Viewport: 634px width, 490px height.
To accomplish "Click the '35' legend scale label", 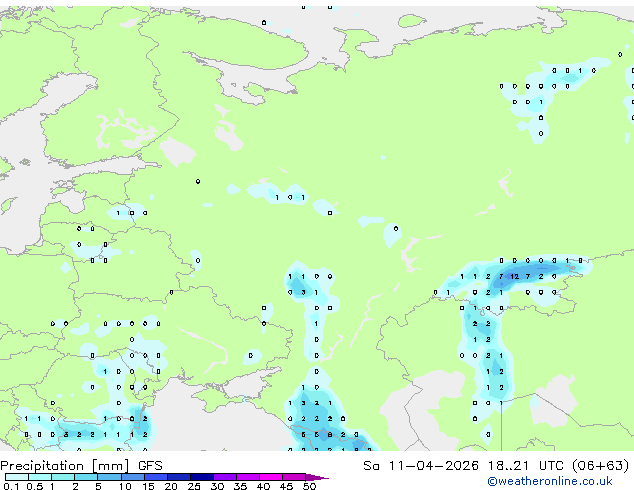I will point(240,486).
